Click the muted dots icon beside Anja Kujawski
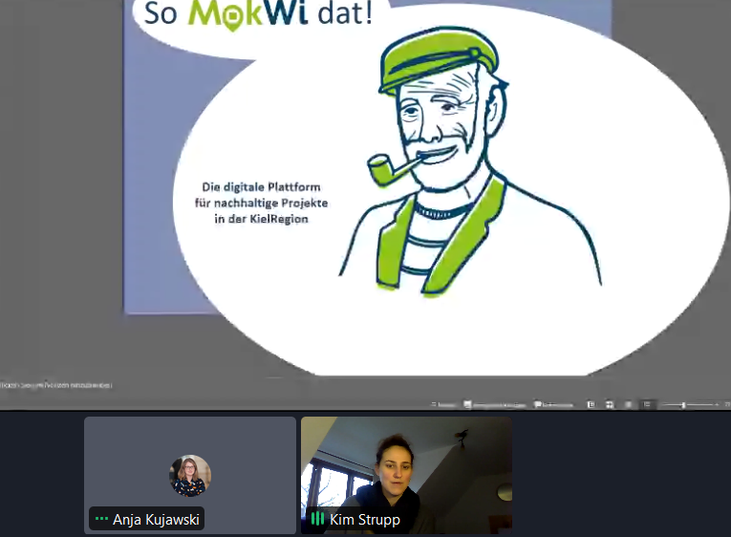This screenshot has height=537, width=731. [x=101, y=519]
